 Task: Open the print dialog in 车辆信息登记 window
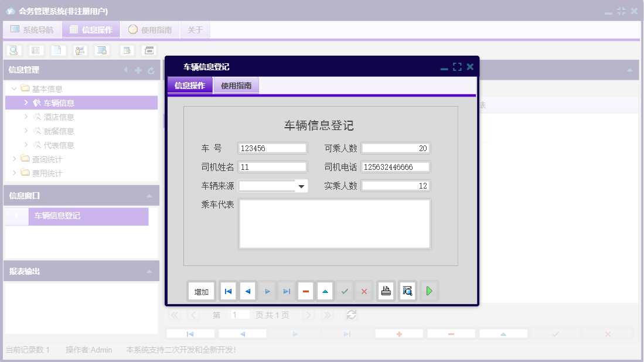(386, 291)
